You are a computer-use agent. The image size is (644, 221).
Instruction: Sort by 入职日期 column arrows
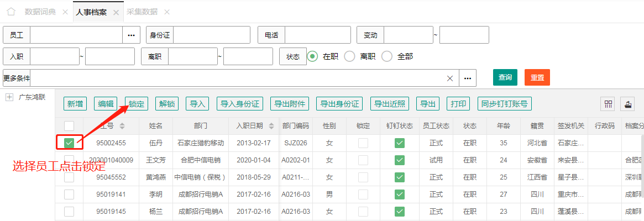(x=271, y=126)
